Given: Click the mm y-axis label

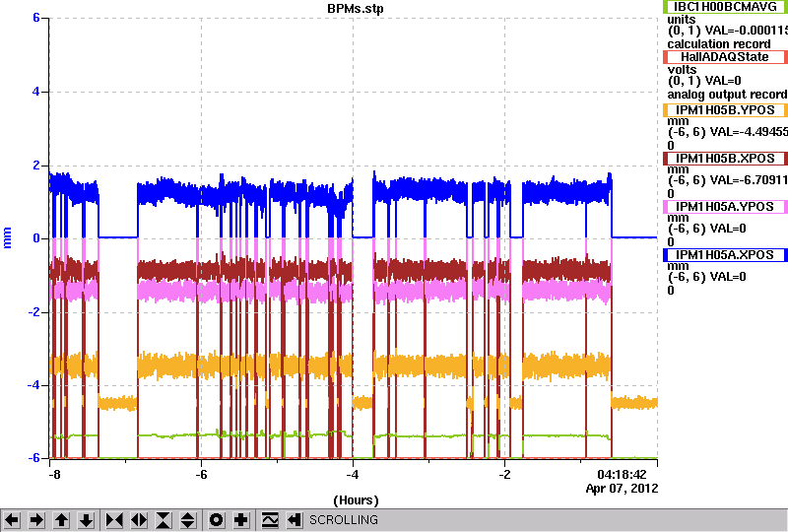Looking at the screenshot, I should [7, 237].
